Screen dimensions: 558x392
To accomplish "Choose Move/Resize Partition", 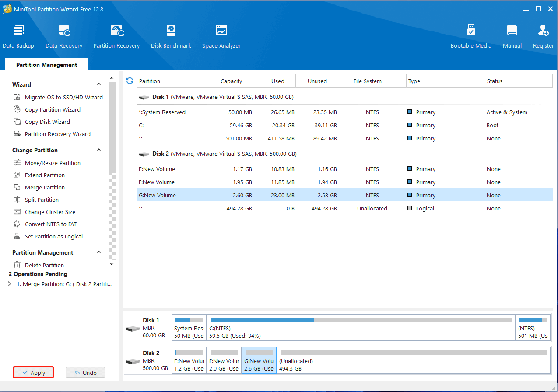I will [47, 163].
